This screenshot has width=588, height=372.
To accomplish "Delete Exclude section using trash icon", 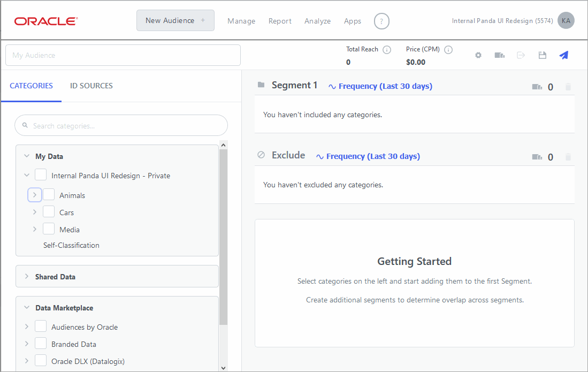I will [568, 157].
